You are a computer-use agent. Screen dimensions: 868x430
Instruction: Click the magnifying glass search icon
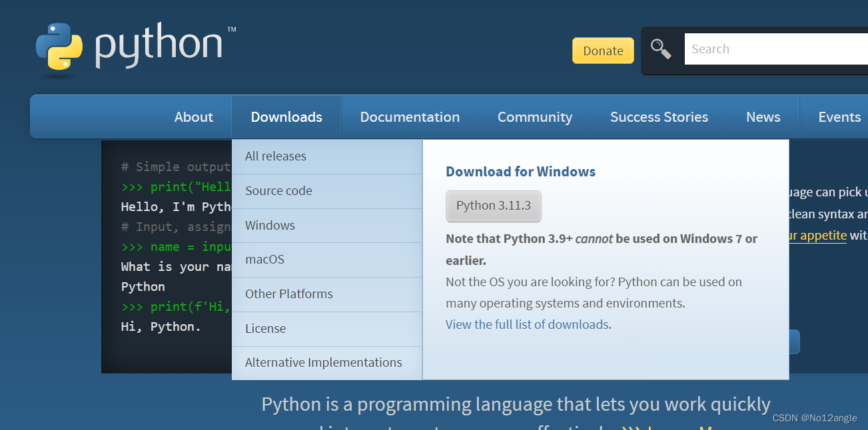pyautogui.click(x=661, y=49)
